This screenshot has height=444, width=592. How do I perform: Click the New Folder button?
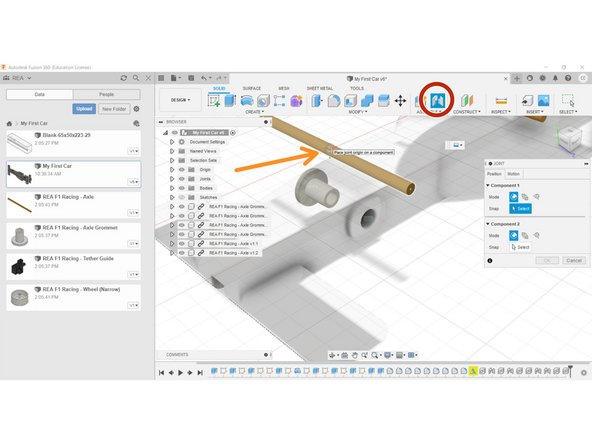point(114,109)
